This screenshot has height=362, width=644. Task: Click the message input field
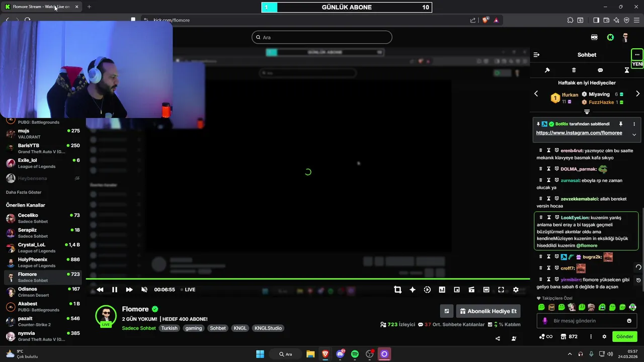(587, 321)
